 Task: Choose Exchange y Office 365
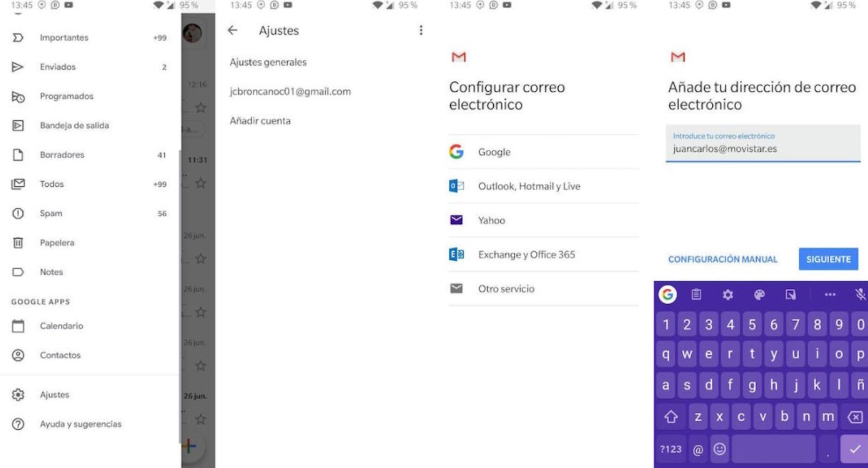point(543,254)
